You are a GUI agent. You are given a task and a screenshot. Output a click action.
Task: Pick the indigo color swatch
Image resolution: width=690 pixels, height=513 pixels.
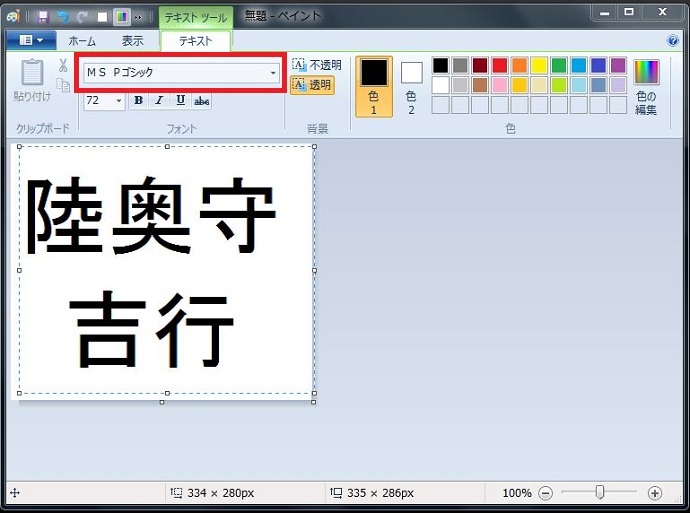click(598, 66)
